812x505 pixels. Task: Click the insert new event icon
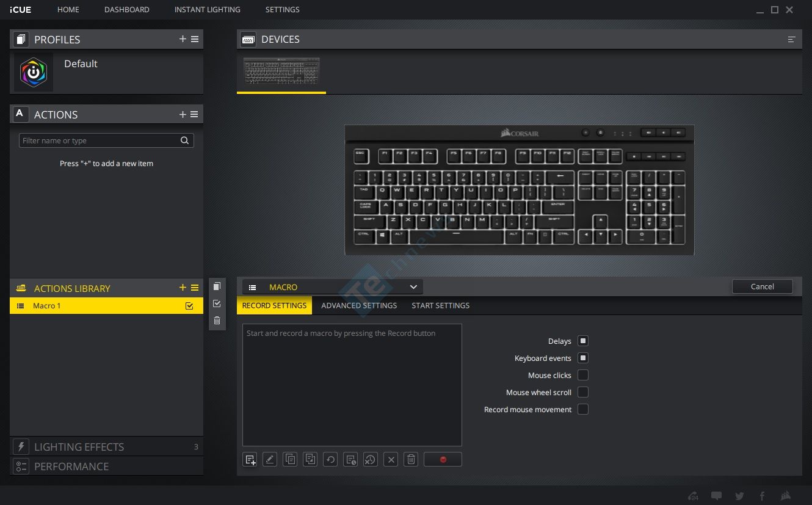[x=250, y=460]
